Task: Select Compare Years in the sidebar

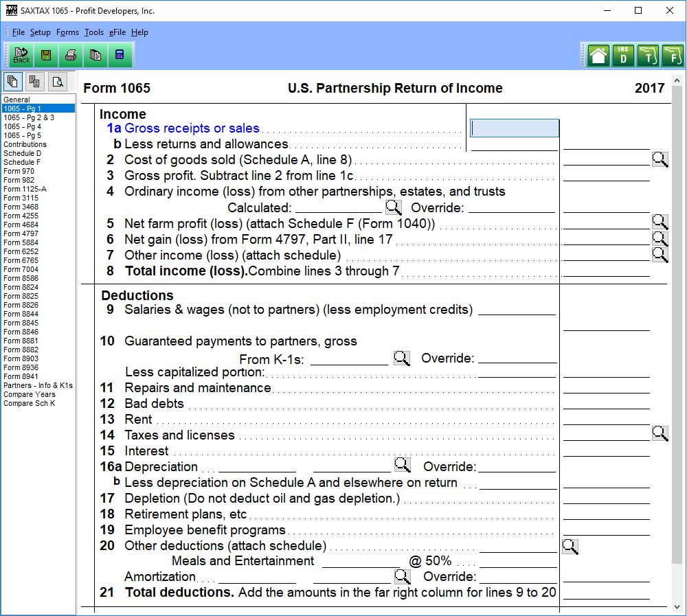Action: pos(29,394)
